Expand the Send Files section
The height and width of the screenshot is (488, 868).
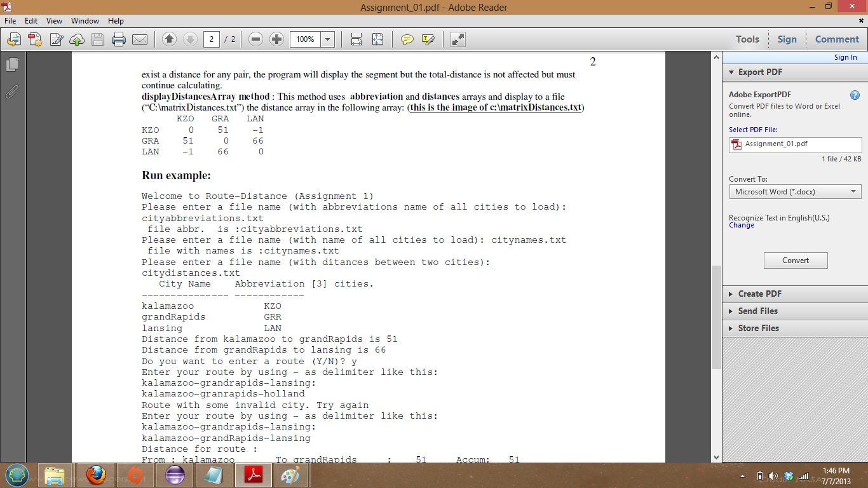795,311
